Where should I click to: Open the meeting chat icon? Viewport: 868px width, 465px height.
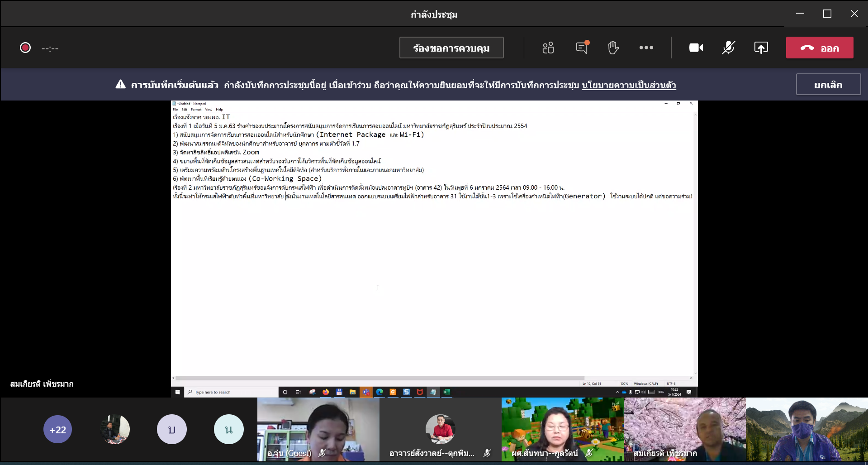tap(582, 48)
